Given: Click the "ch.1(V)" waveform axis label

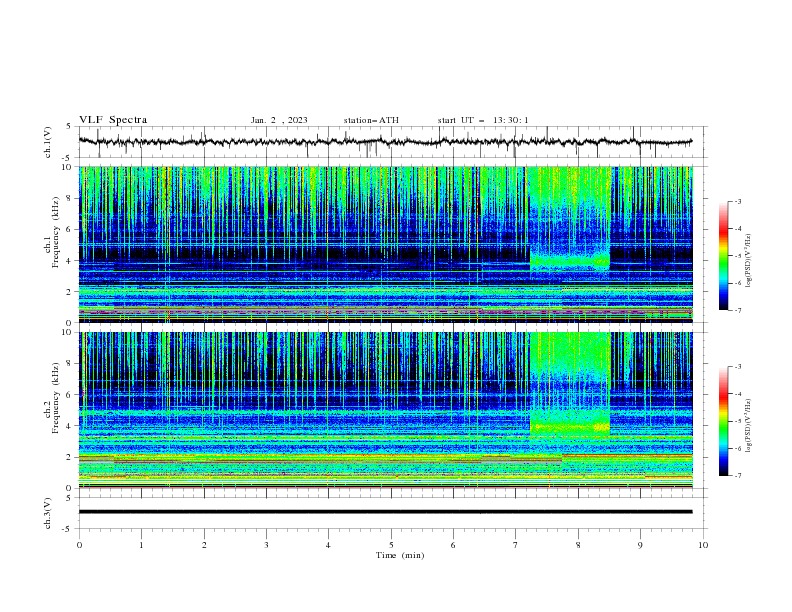Looking at the screenshot, I should click(48, 142).
